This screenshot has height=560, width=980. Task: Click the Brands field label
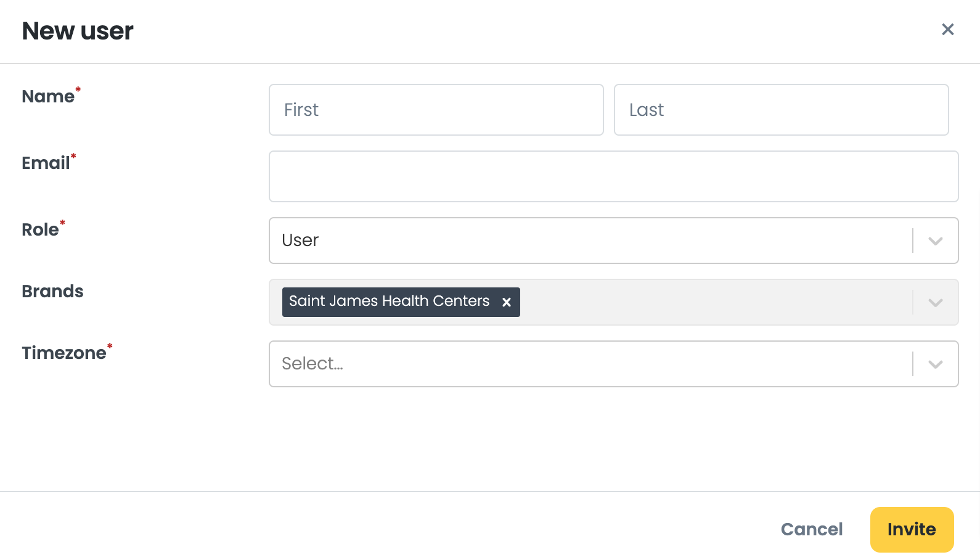pyautogui.click(x=52, y=291)
